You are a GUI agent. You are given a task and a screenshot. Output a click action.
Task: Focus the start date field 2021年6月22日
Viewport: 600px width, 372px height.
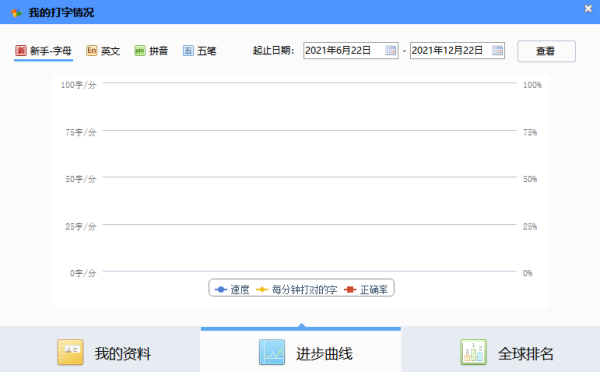coord(351,51)
